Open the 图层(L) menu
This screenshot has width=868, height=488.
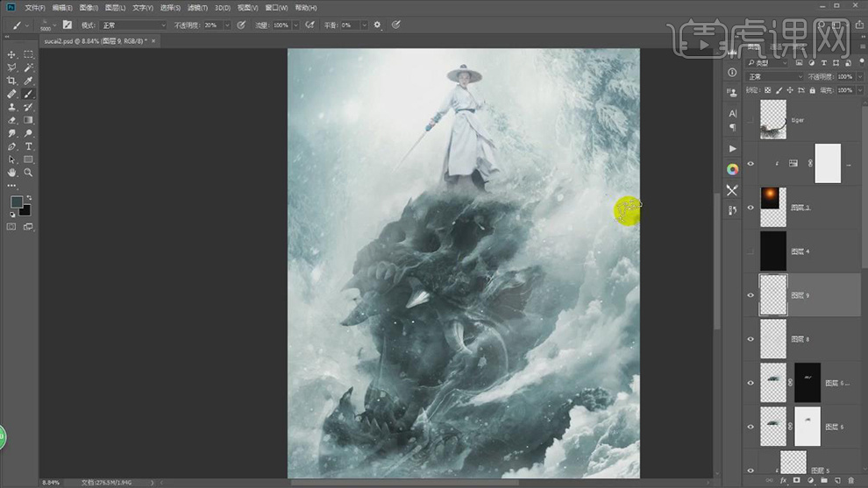coord(116,7)
